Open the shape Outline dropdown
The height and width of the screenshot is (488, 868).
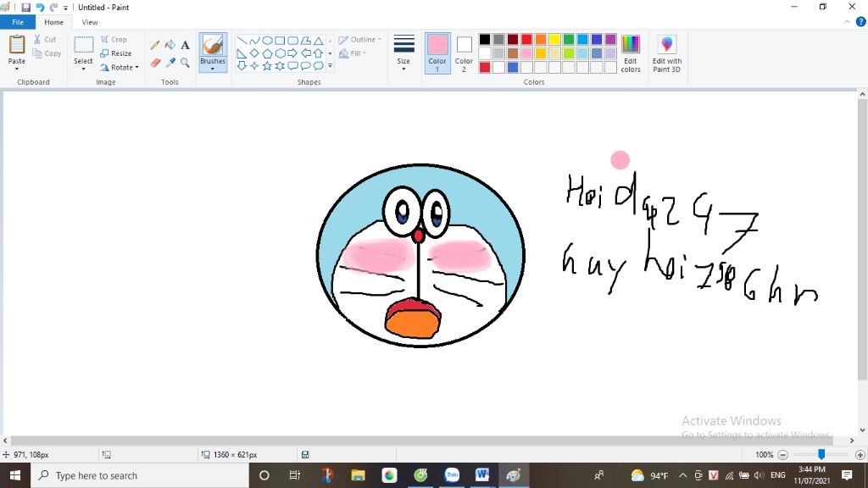tap(359, 40)
